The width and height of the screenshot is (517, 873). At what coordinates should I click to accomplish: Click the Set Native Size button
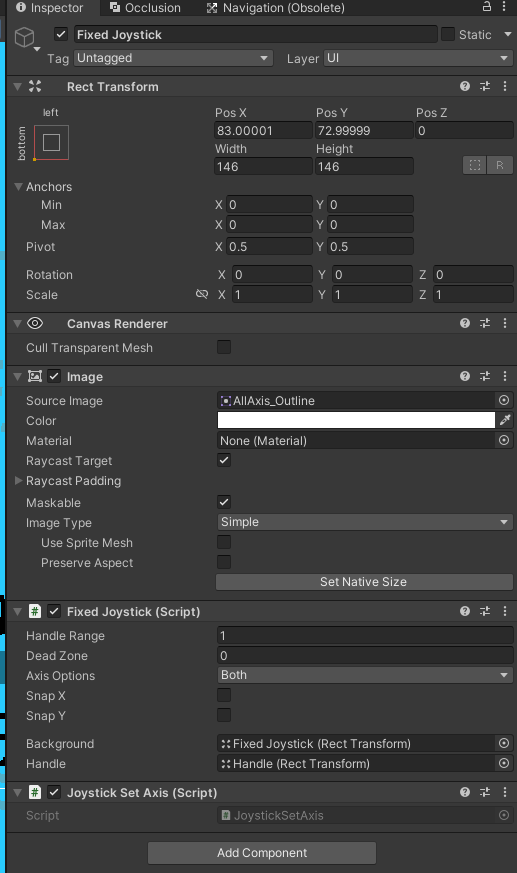(x=364, y=582)
